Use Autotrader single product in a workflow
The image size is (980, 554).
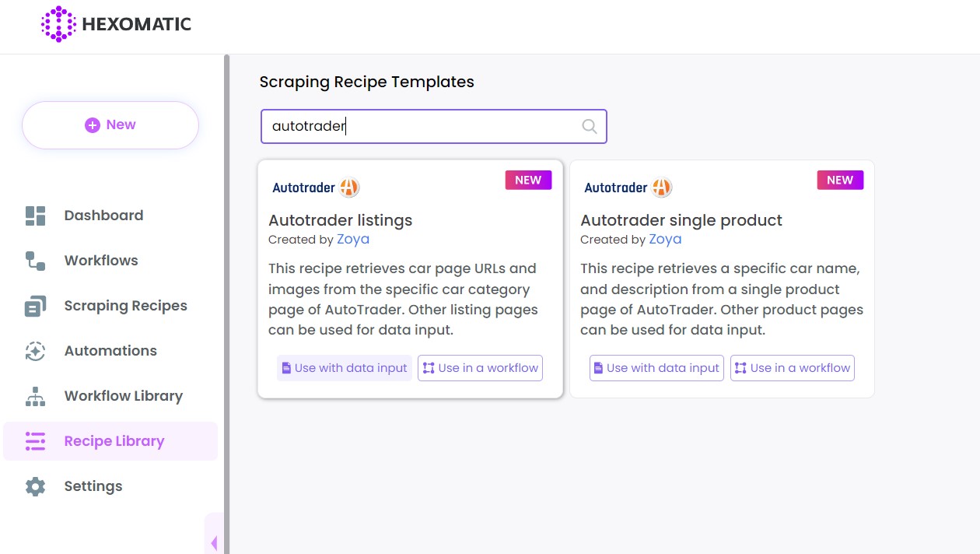(792, 368)
